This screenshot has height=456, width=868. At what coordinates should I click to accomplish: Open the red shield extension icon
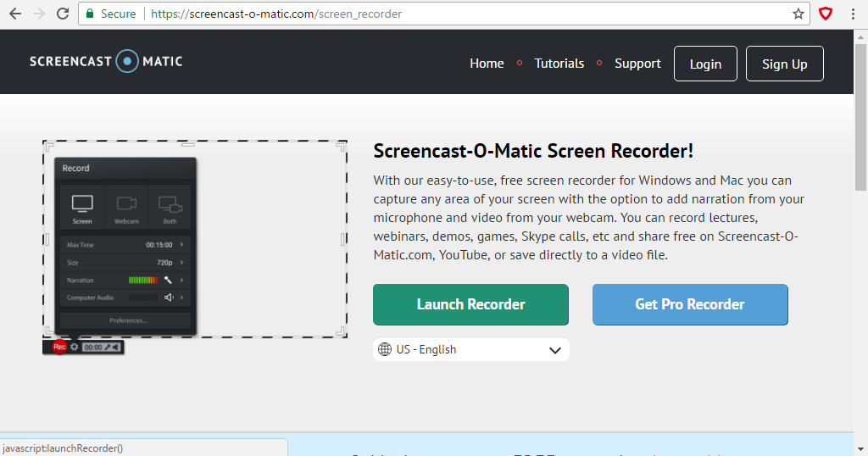coord(825,14)
